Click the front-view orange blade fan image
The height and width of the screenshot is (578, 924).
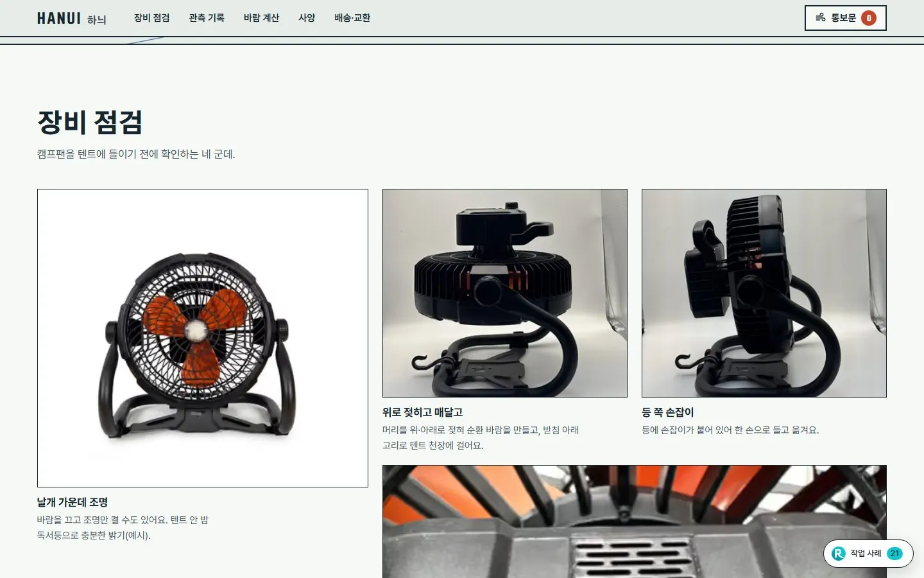(x=203, y=338)
